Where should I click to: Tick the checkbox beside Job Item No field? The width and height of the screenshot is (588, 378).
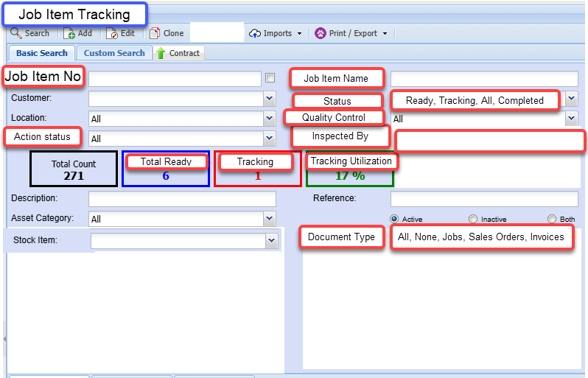tap(270, 77)
